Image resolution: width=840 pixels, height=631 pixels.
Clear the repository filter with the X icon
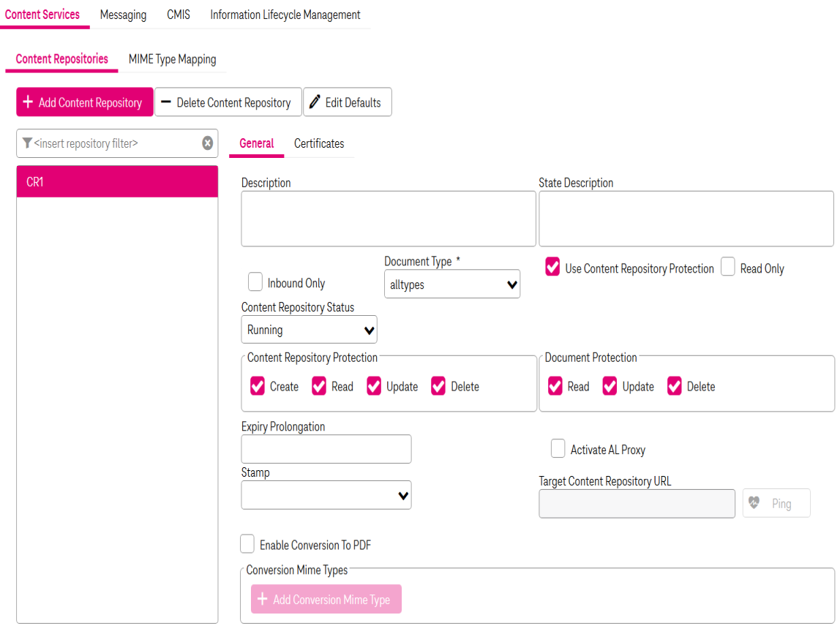(208, 143)
